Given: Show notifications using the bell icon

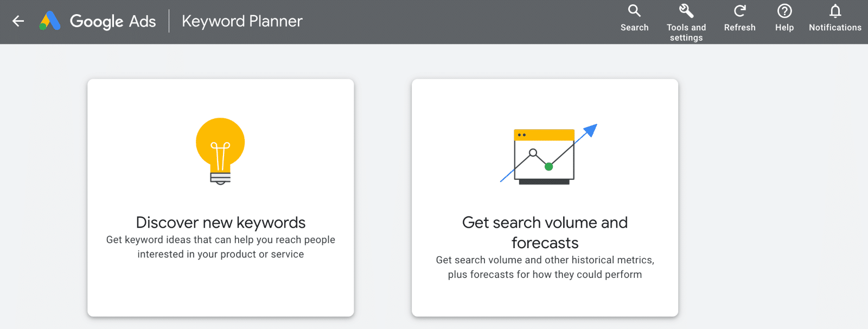Looking at the screenshot, I should (835, 11).
